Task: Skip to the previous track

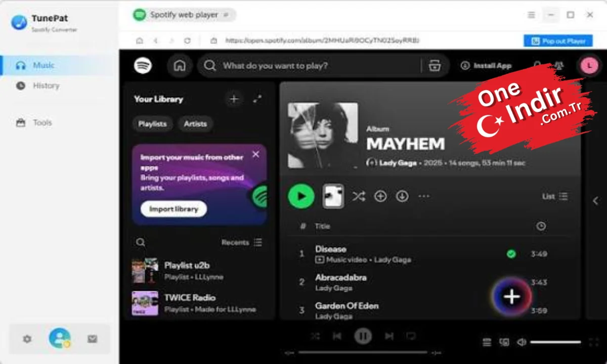Action: point(337,336)
